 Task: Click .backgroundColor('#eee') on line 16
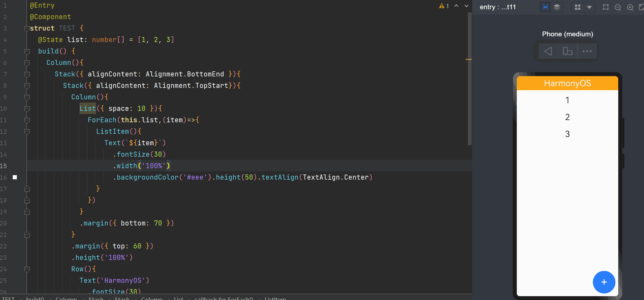click(x=162, y=177)
